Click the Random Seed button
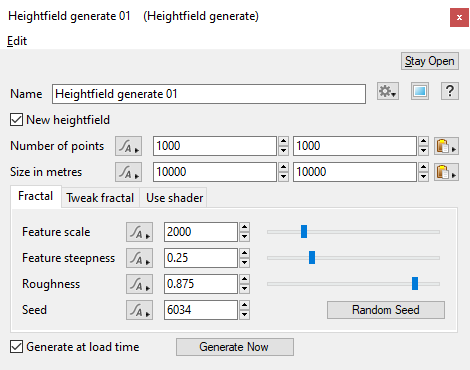Screen dimensions: 470x370 click(x=386, y=310)
